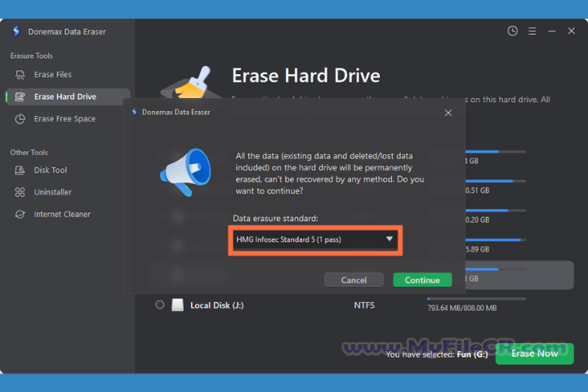Screen dimensions: 588x392
Task: Click the NTFS file system cell
Action: (364, 305)
